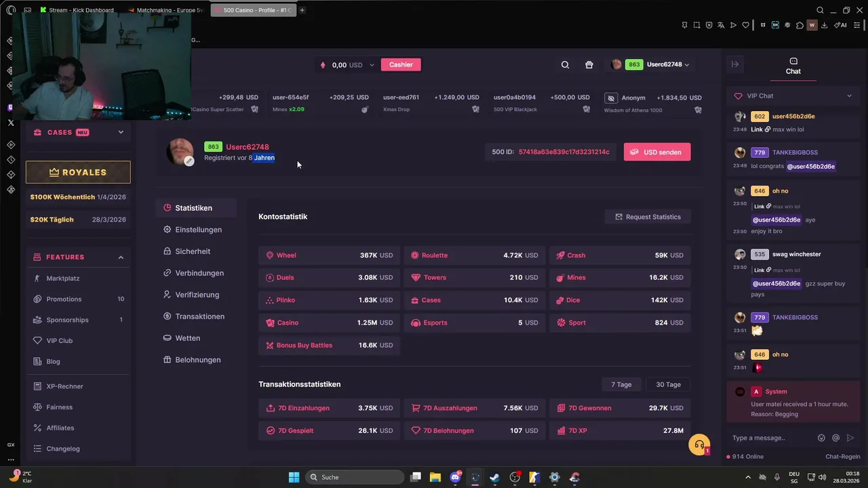Switch to the Matchmaking - Europe browser tab
This screenshot has height=488, width=868.
click(x=167, y=10)
